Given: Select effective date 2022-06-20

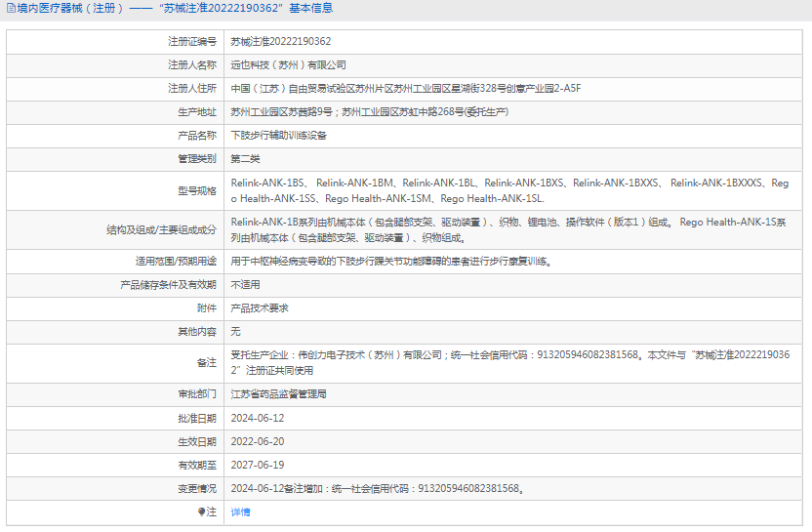Looking at the screenshot, I should (x=258, y=441).
